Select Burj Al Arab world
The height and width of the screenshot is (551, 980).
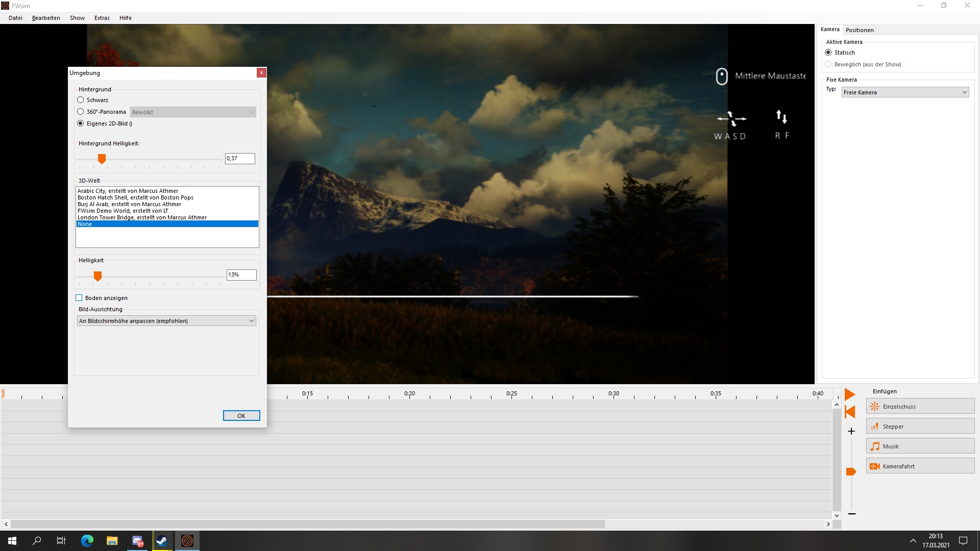pyautogui.click(x=167, y=204)
